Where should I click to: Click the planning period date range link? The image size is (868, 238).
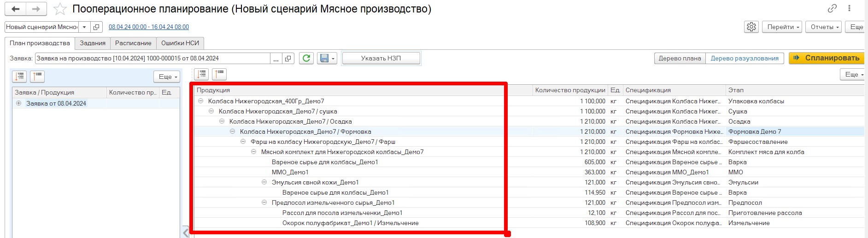148,27
